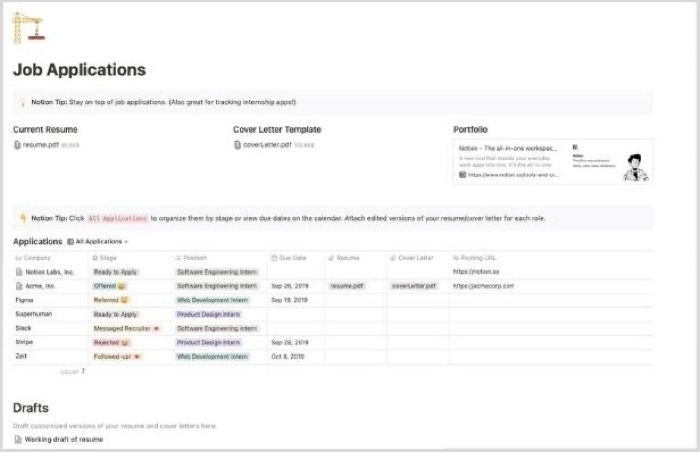Click Product Design Intern tag for Superhuman
This screenshot has width=700, height=452.
tap(208, 314)
